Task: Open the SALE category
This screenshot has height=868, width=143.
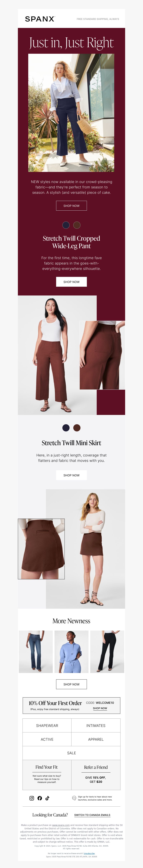Action: click(71, 753)
